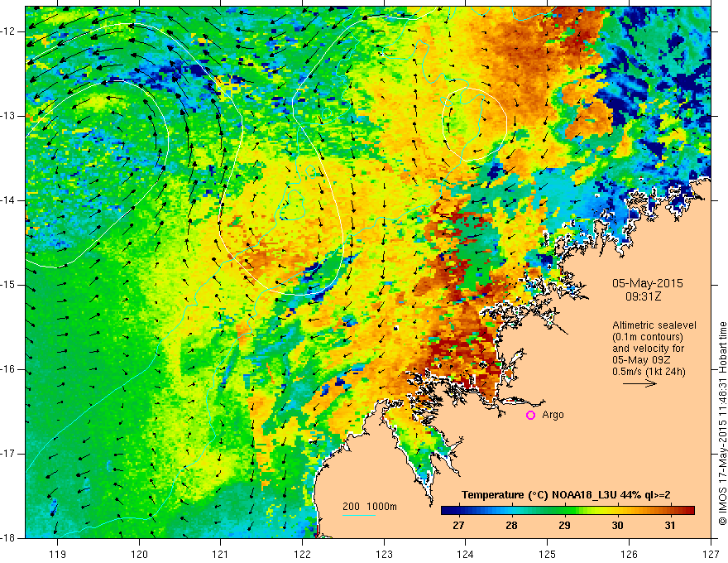Click the latitude axis label '-17'
Viewport: 728px width, 563px height.
tap(8, 454)
